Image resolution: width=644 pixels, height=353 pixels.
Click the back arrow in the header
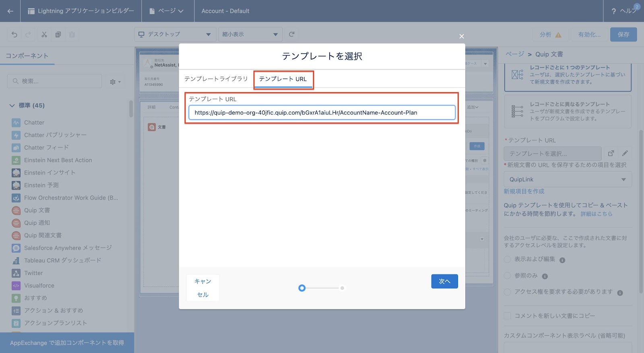click(10, 11)
